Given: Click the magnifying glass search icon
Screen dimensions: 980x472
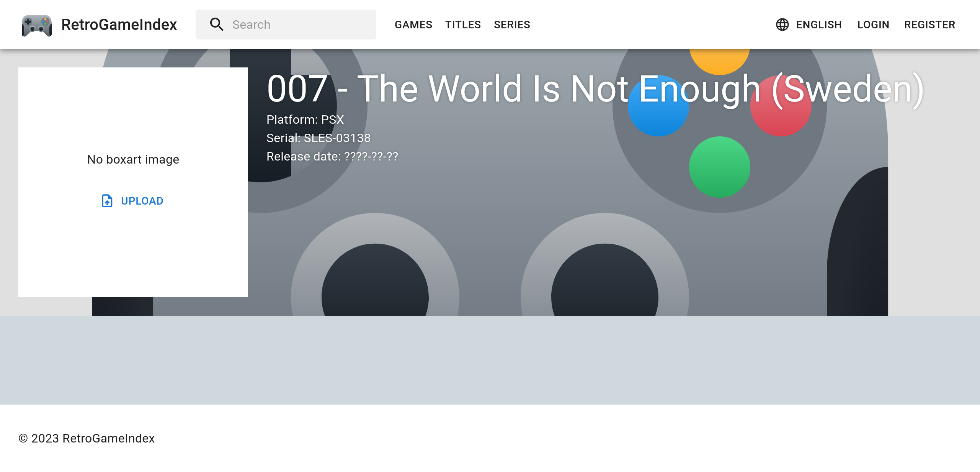Looking at the screenshot, I should (x=216, y=25).
